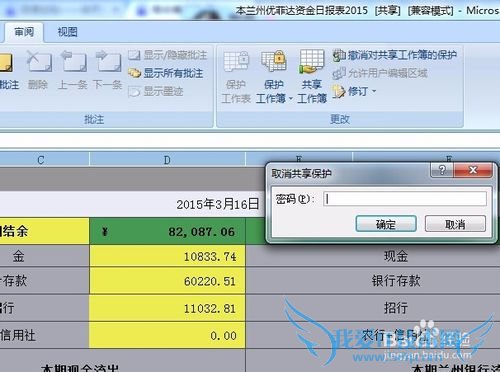The width and height of the screenshot is (500, 372).
Task: Click the yellow 结余 cell
Action: click(44, 231)
